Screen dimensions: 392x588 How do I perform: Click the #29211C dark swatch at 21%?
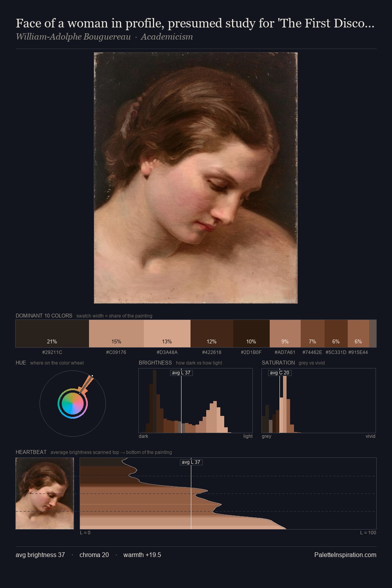[x=52, y=334]
